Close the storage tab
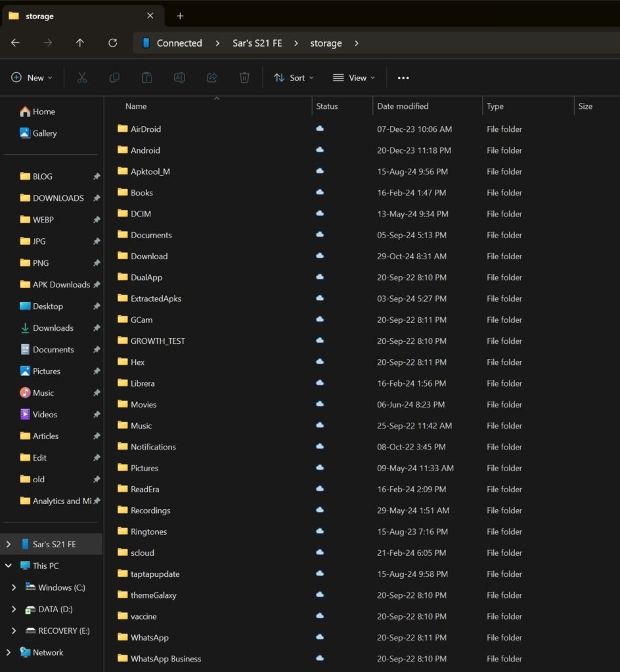Screen dimensions: 620x672 pyautogui.click(x=150, y=16)
